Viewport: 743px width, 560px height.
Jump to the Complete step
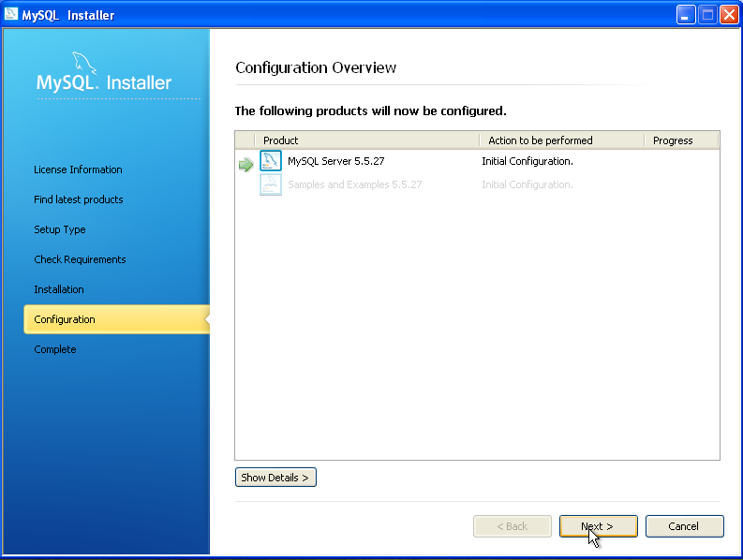point(55,349)
